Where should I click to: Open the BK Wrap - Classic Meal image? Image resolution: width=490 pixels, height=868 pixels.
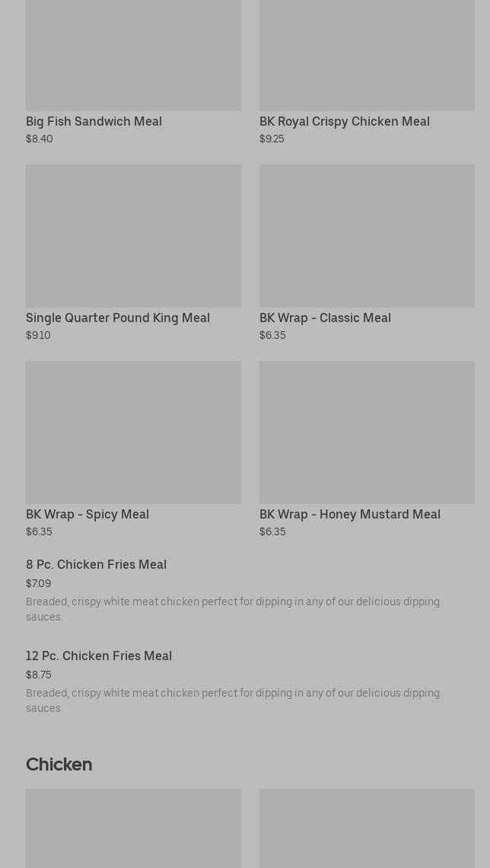[x=367, y=236]
